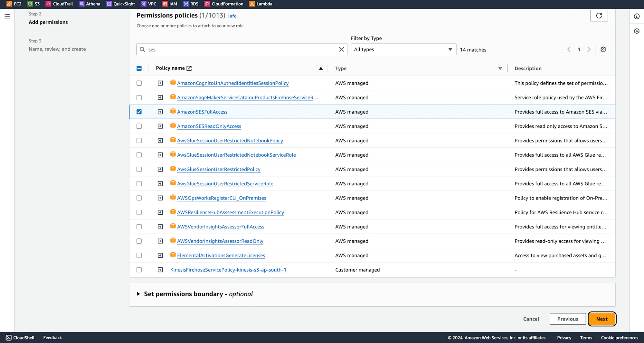Click the external link icon beside Policy name
The height and width of the screenshot is (343, 644).
click(189, 68)
